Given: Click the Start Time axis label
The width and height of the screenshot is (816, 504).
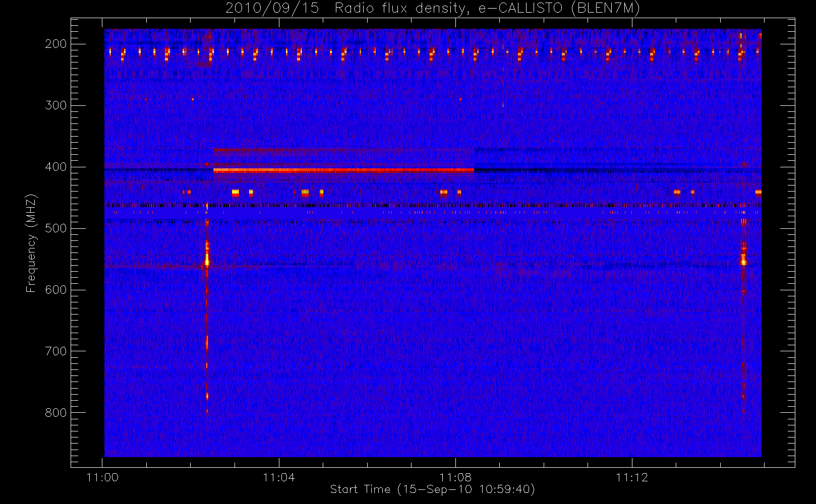Looking at the screenshot, I should pyautogui.click(x=432, y=489).
